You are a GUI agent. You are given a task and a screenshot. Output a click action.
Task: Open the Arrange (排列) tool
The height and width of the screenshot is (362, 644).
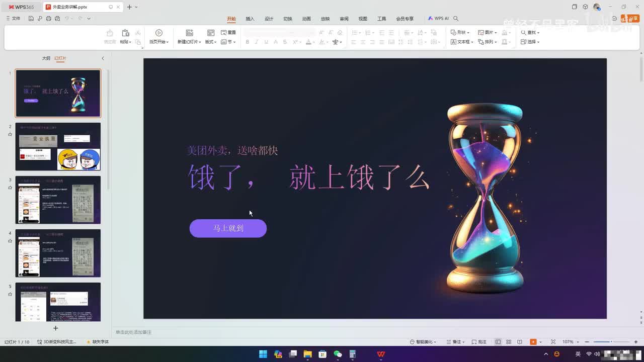click(487, 42)
